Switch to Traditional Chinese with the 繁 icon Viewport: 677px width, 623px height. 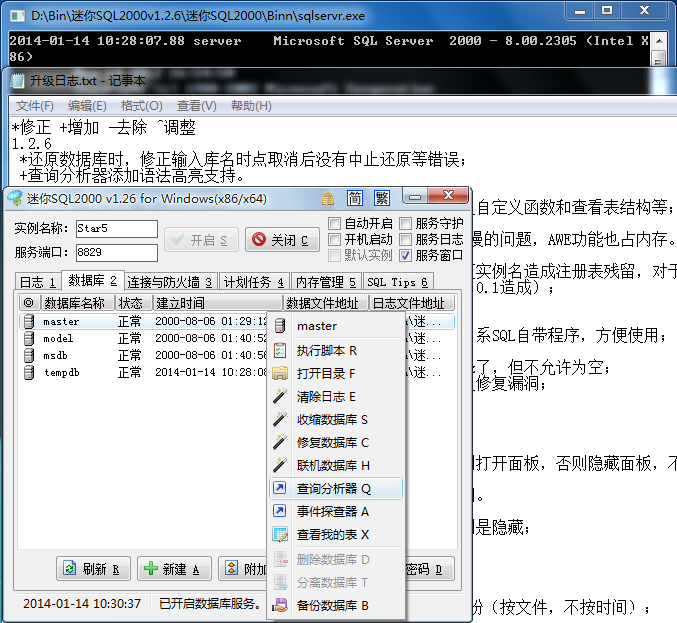tap(382, 198)
